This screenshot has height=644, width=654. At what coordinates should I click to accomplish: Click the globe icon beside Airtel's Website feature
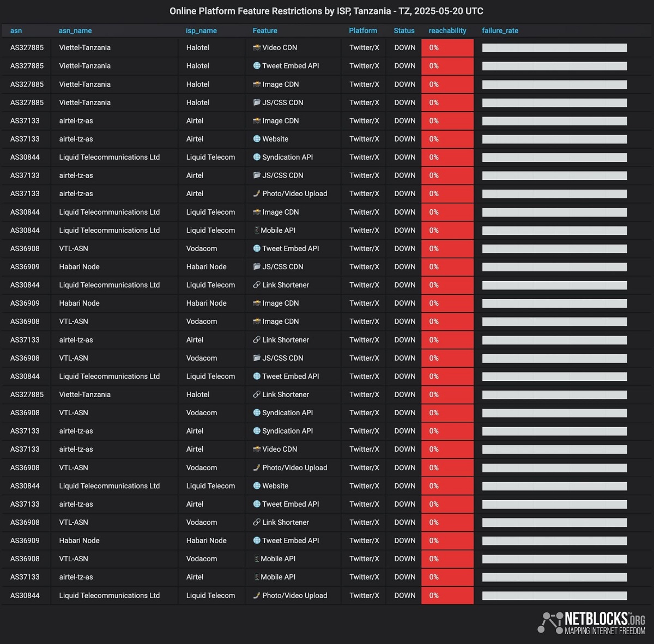[257, 139]
